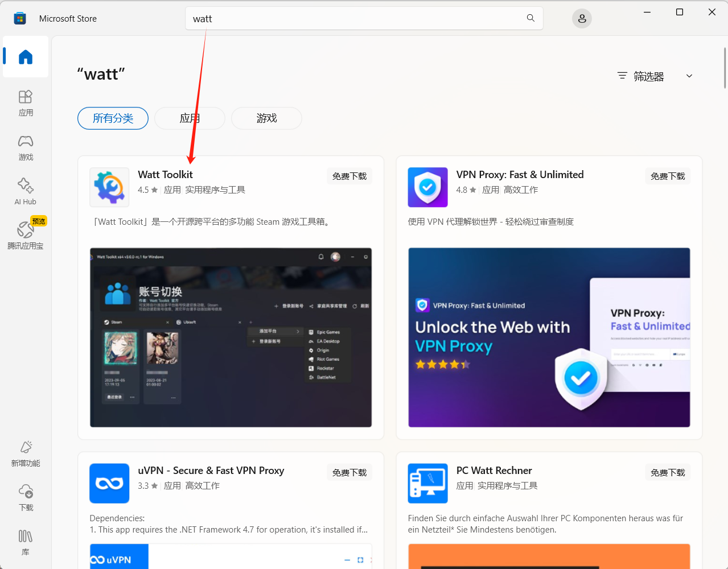Select the 应用 filter tab
The height and width of the screenshot is (569, 728).
tap(190, 118)
